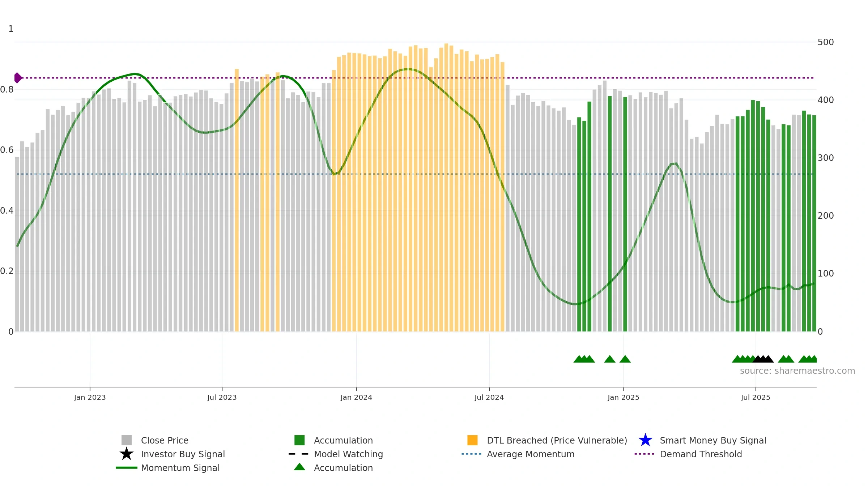Image resolution: width=868 pixels, height=488 pixels.
Task: Click the green Accumulation triangle legend icon
Action: coord(299,467)
